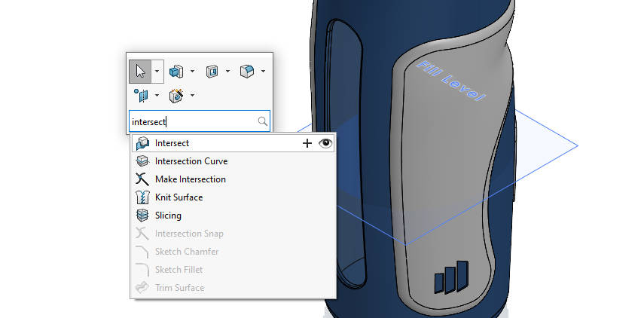Click plus icon to add Intersect shortcut
The width and height of the screenshot is (644, 318).
[x=307, y=143]
